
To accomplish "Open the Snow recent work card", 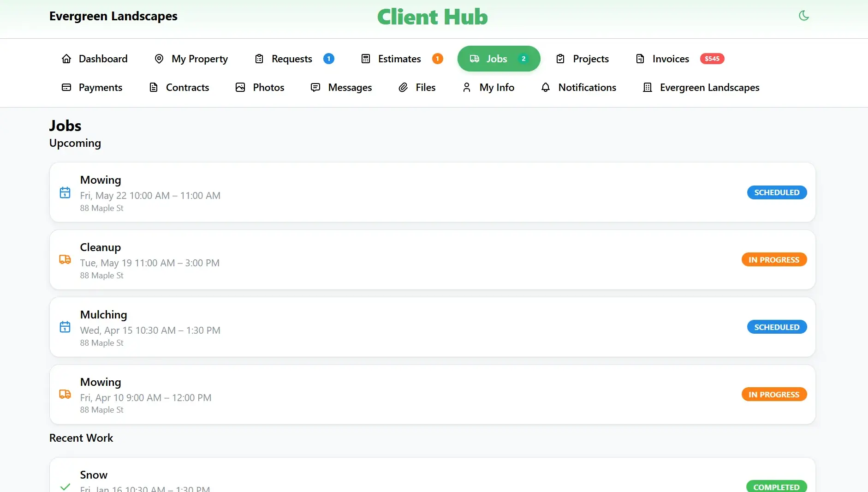I will [x=433, y=475].
